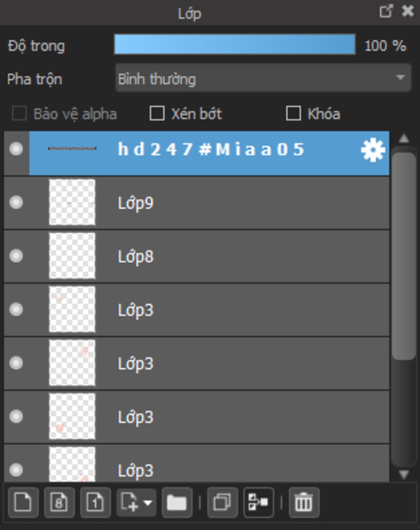Select the Lớp9 layer thumbnail
This screenshot has height=530, width=420.
pyautogui.click(x=72, y=202)
